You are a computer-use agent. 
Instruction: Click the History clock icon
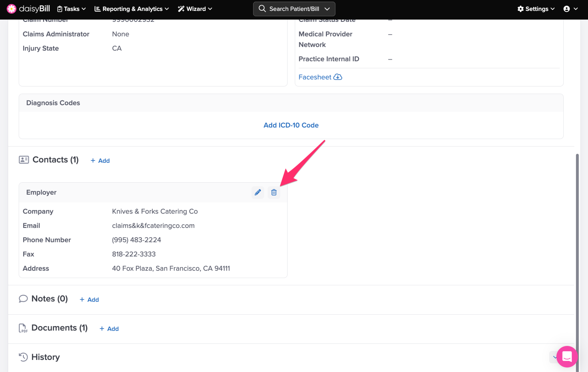[x=23, y=357]
